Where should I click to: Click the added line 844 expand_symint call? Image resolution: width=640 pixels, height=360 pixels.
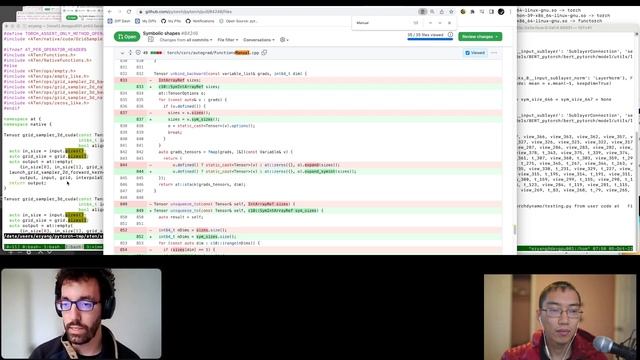click(308, 171)
